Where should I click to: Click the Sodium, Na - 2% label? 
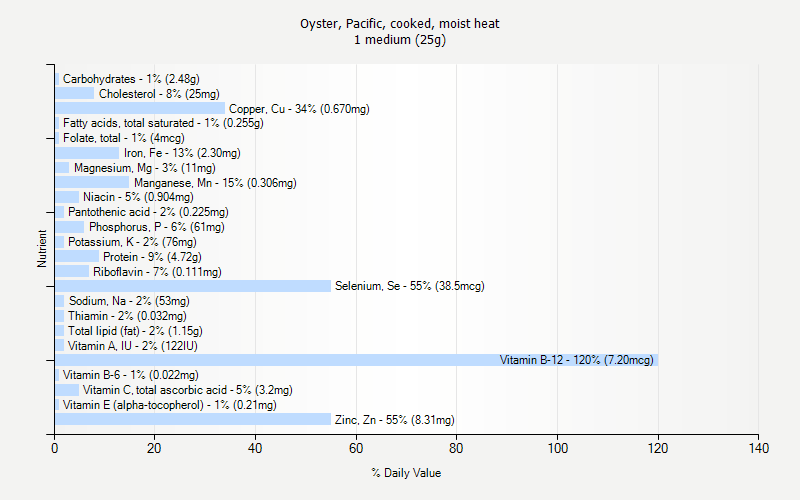click(129, 301)
